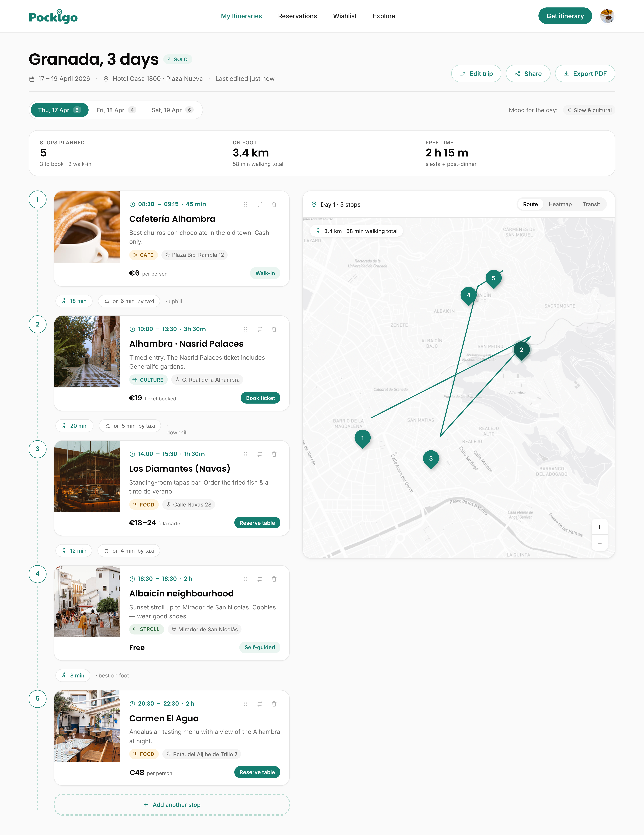
Task: Click the Mirador de San Nicolás location chip
Action: (204, 629)
